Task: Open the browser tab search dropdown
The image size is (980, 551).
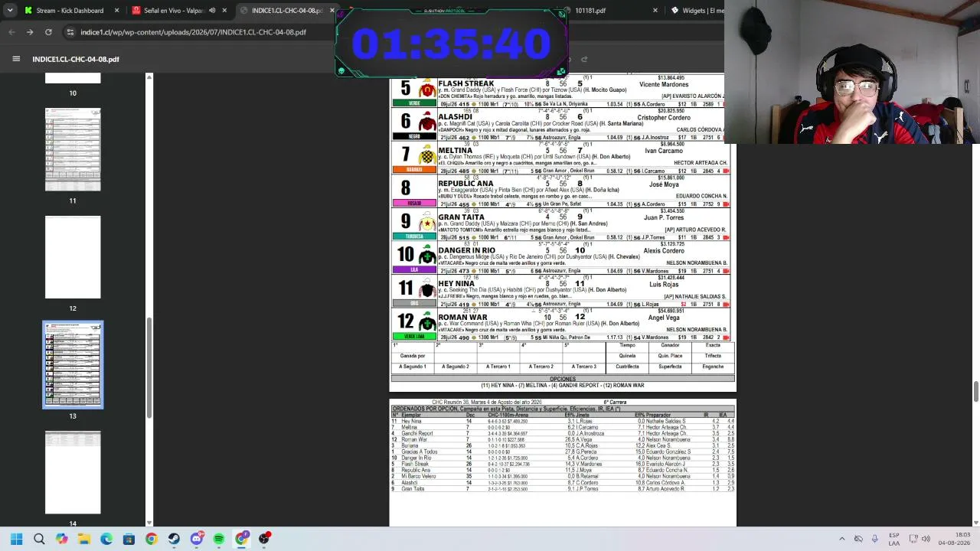Action: coord(10,10)
